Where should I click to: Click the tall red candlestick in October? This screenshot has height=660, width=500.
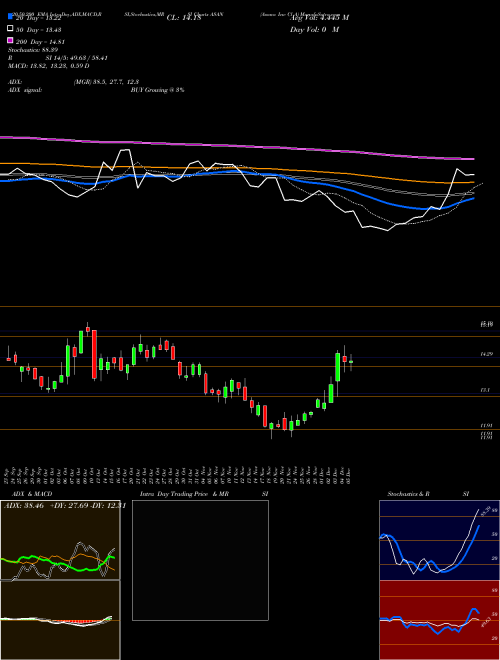click(x=94, y=354)
